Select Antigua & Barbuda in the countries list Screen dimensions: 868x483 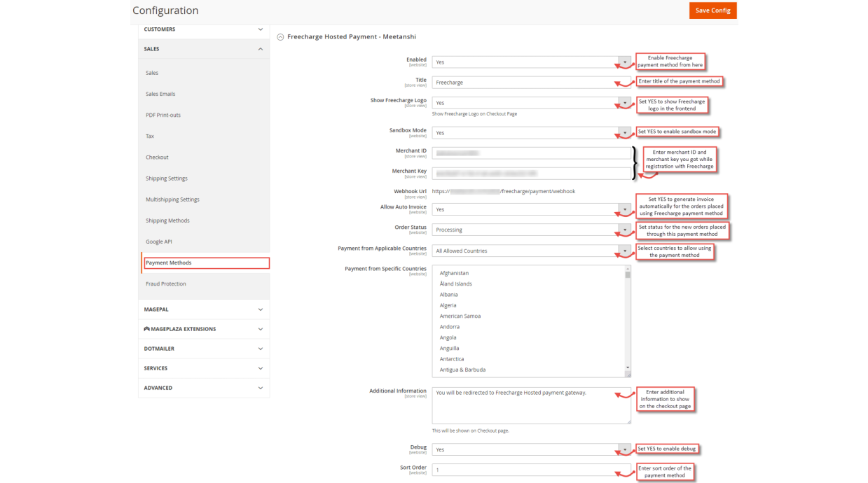(x=529, y=370)
